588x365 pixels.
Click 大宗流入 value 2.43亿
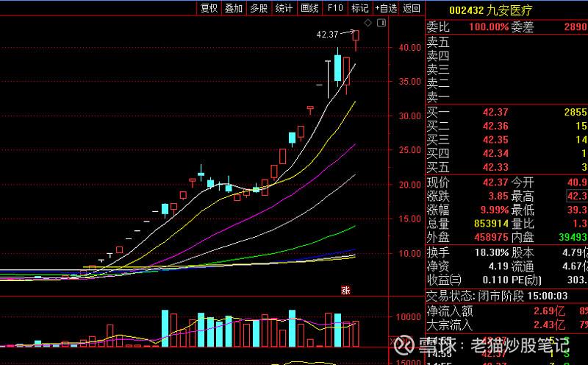pyautogui.click(x=549, y=325)
